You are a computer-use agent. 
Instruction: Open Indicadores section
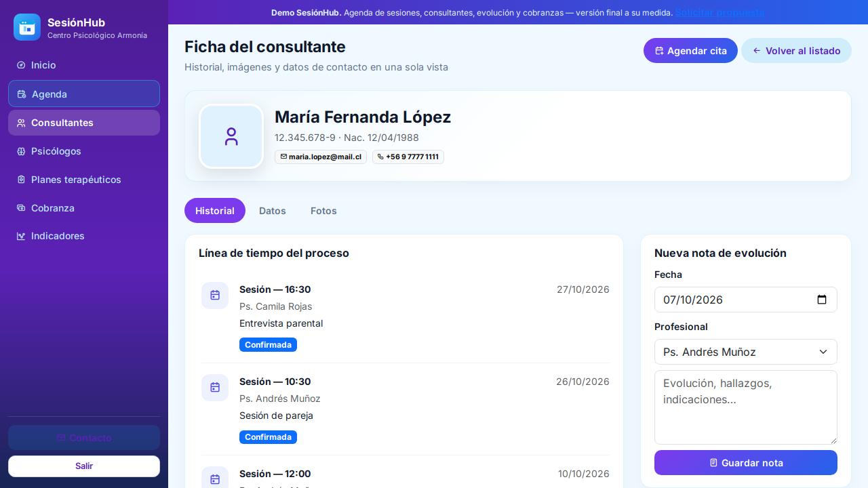[84, 236]
